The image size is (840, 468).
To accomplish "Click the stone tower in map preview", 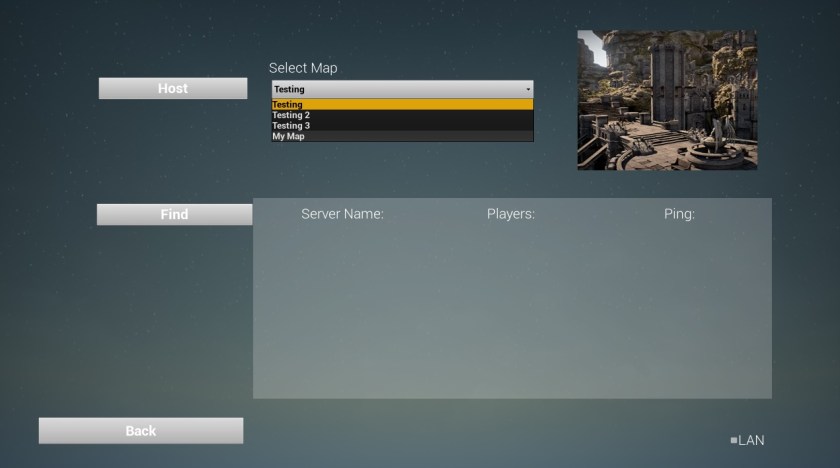I will click(x=668, y=85).
